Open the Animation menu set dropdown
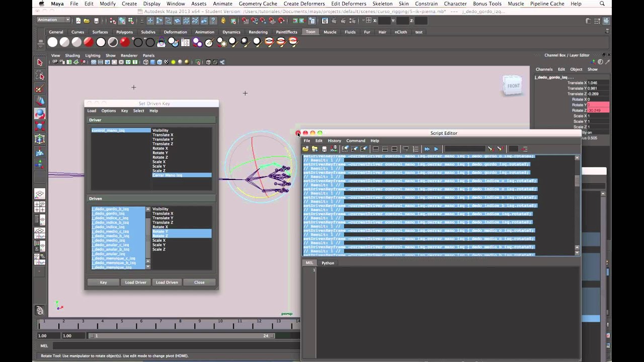644x362 pixels. 54,20
